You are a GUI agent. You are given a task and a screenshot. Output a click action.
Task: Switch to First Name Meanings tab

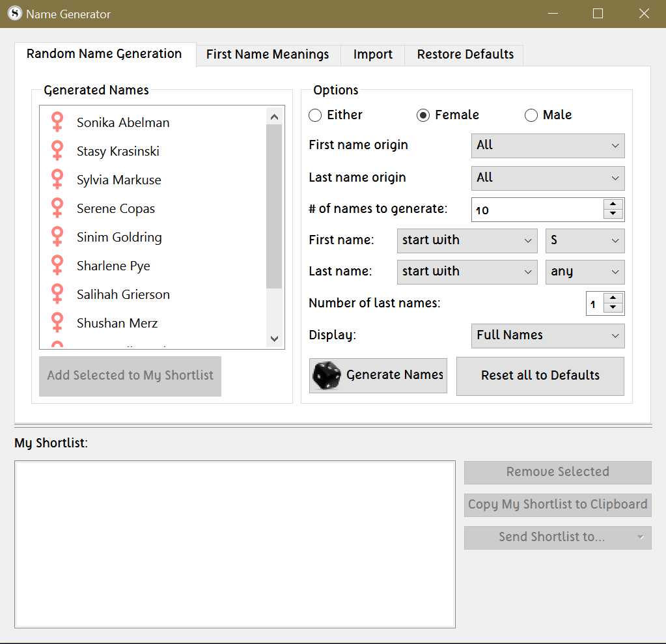(268, 55)
